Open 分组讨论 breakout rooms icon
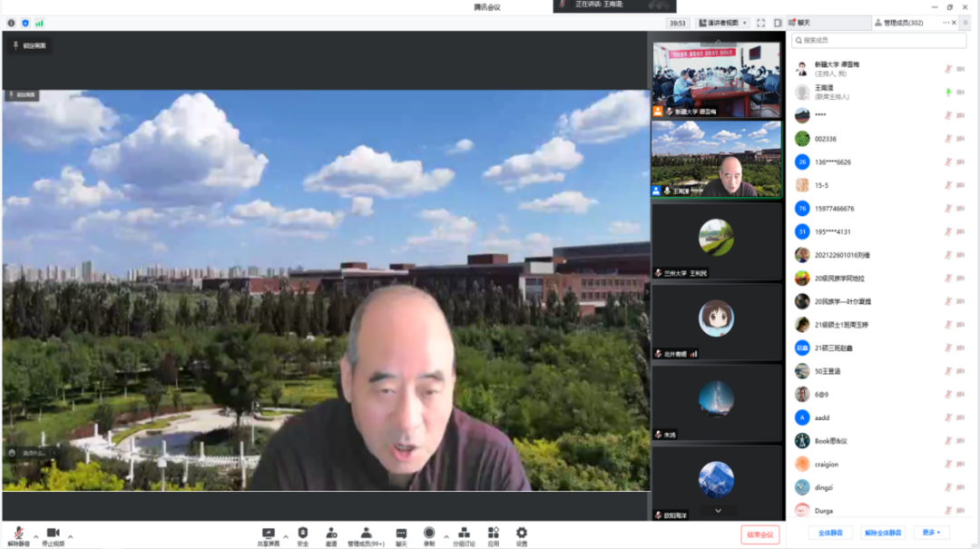Image resolution: width=980 pixels, height=549 pixels. coord(464,534)
